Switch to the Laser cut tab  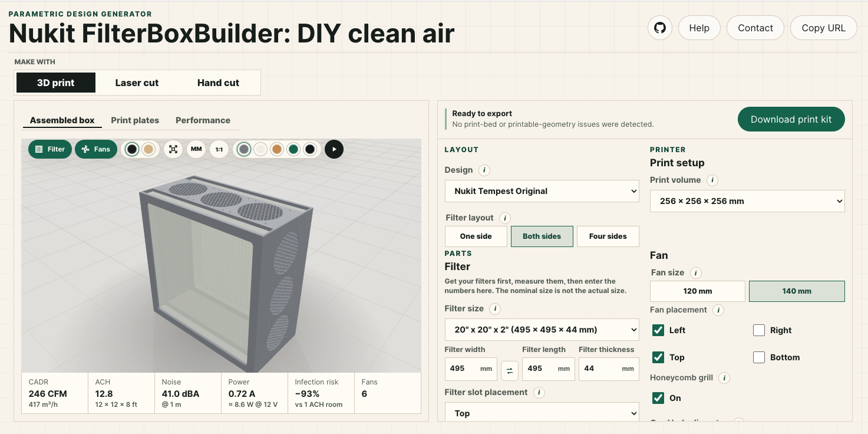click(x=137, y=83)
